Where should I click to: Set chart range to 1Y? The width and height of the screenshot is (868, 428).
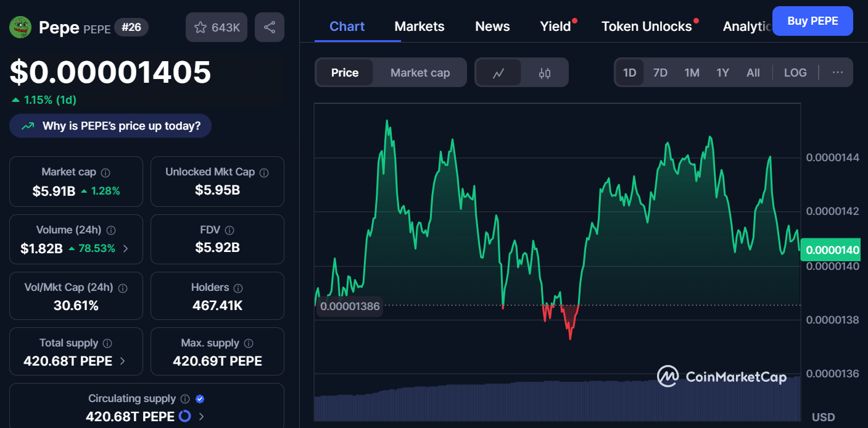pyautogui.click(x=722, y=73)
